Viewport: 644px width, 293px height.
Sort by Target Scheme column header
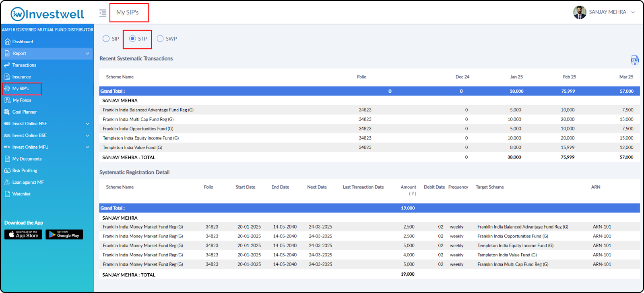point(490,187)
